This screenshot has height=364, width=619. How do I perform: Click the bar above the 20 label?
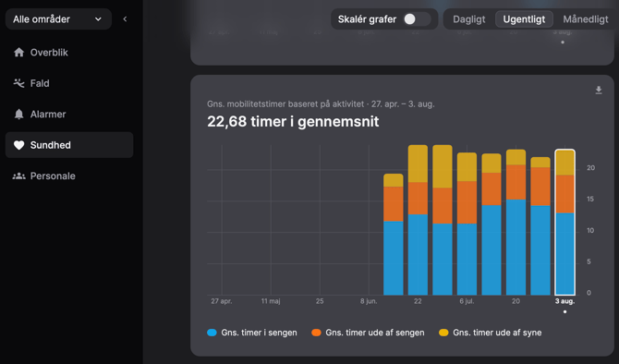click(x=516, y=223)
